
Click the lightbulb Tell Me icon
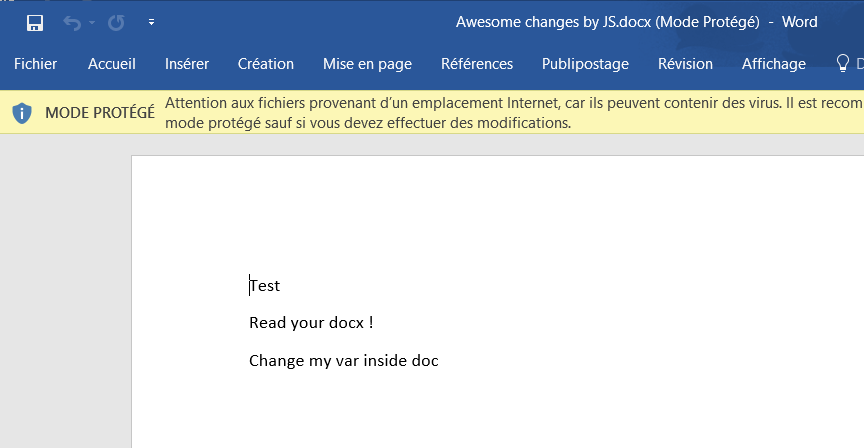coord(843,63)
